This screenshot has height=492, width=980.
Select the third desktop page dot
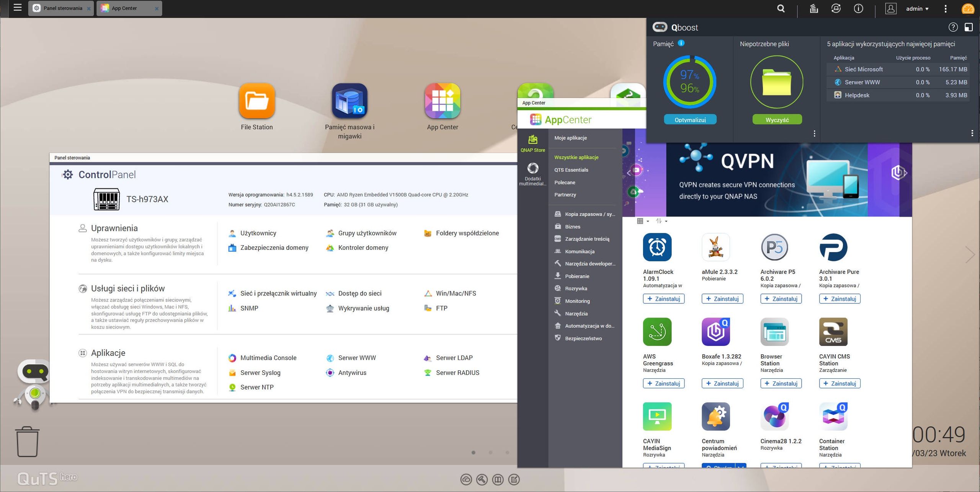click(507, 453)
